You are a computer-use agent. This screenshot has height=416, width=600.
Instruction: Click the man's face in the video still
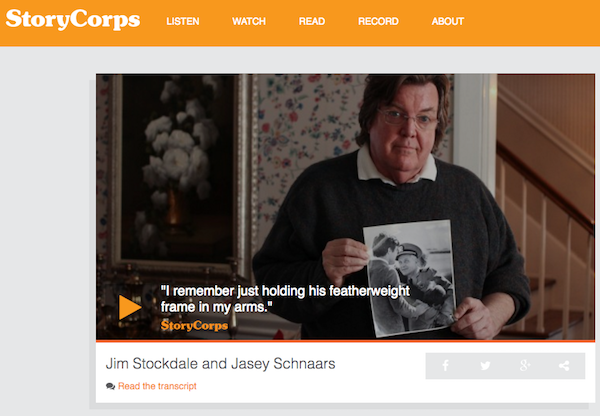pos(406,128)
